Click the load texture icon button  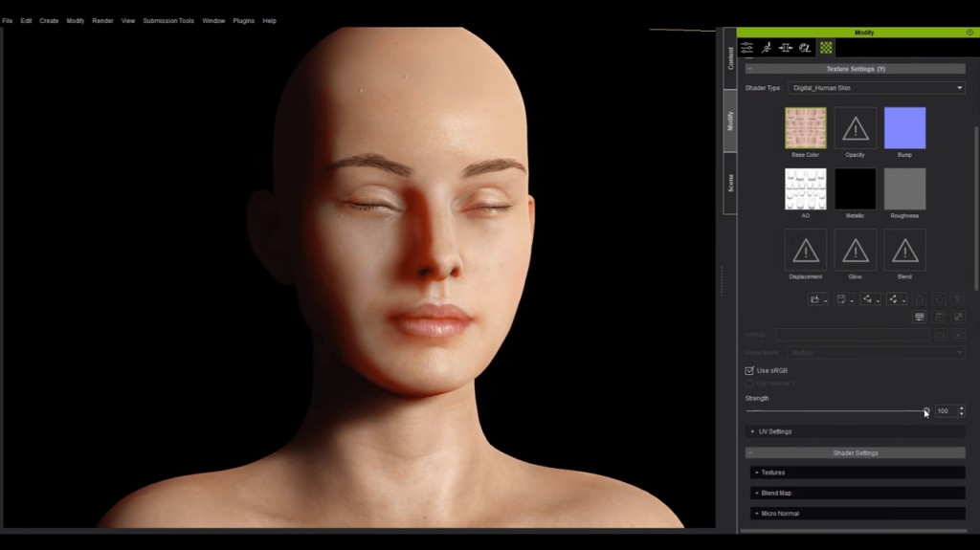point(815,299)
